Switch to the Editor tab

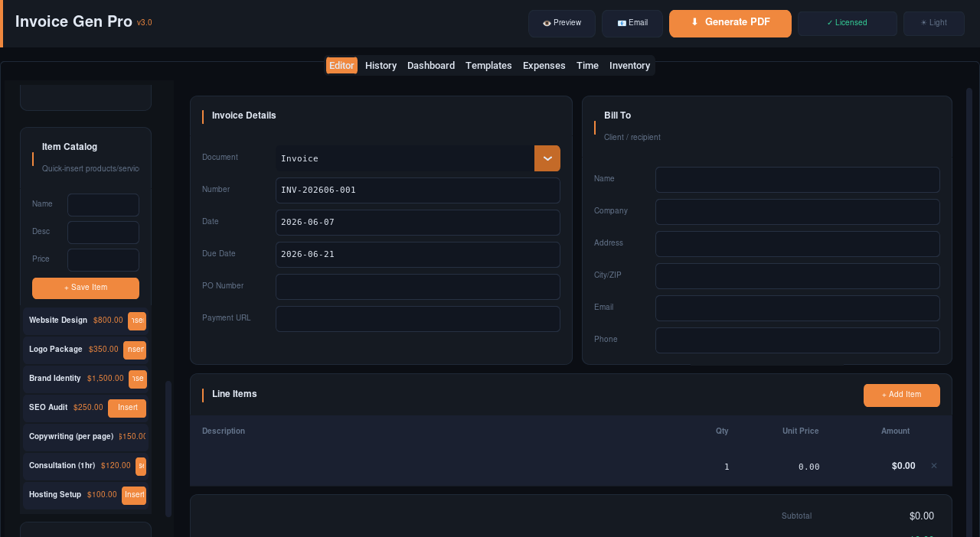[341, 66]
